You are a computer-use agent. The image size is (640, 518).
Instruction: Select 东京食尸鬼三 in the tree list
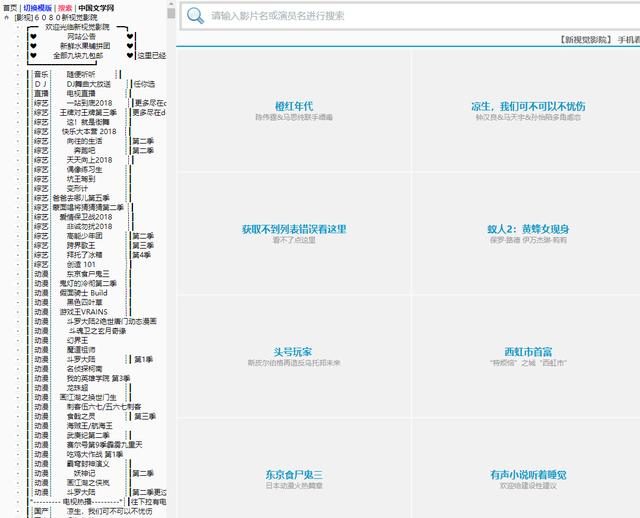pyautogui.click(x=88, y=274)
